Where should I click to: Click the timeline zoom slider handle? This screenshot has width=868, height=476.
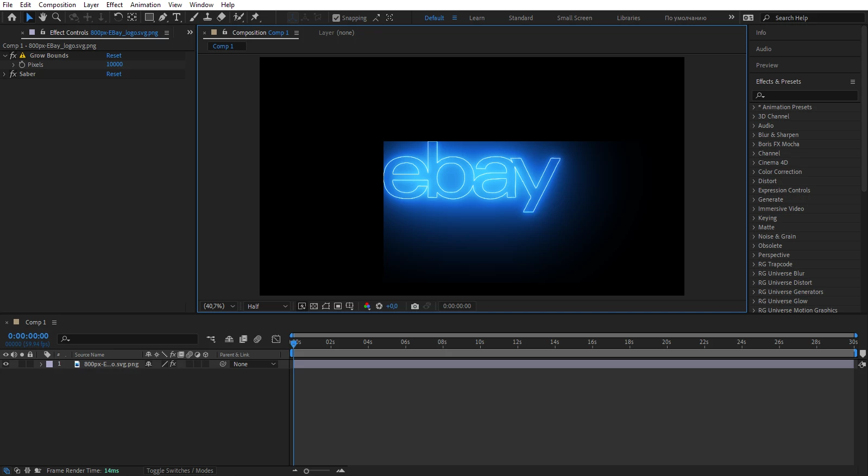point(306,471)
